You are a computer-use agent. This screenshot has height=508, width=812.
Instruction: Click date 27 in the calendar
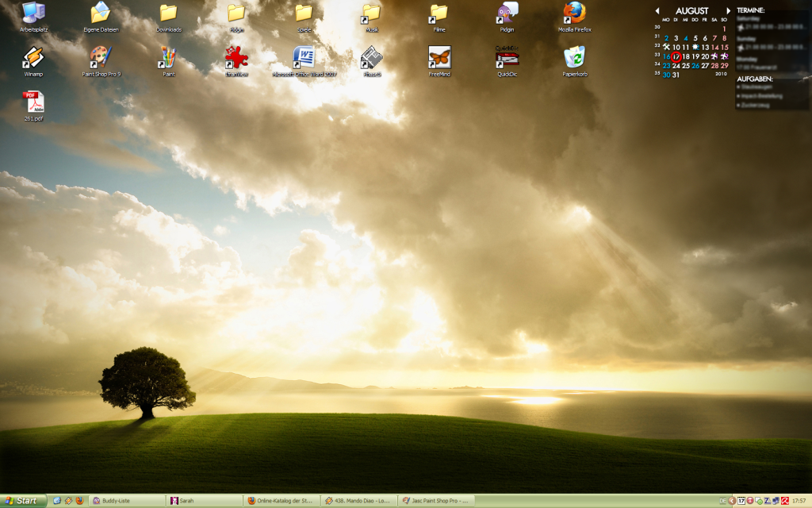[705, 67]
